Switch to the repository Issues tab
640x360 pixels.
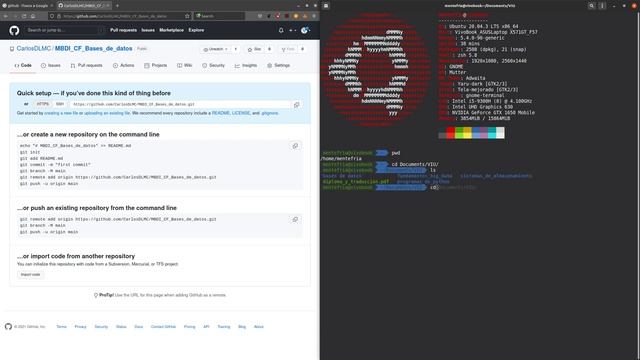(x=51, y=65)
